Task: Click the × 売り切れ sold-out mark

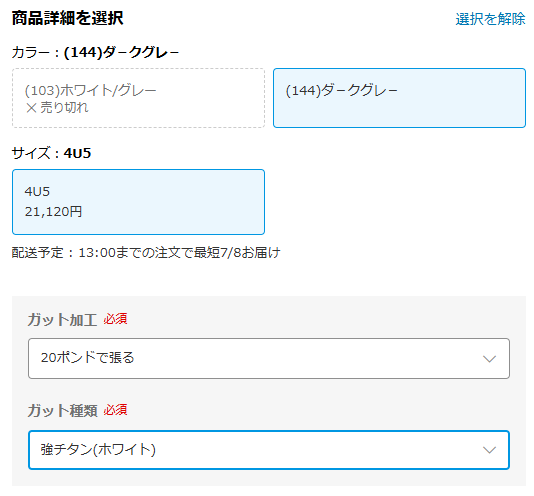Action: click(57, 108)
